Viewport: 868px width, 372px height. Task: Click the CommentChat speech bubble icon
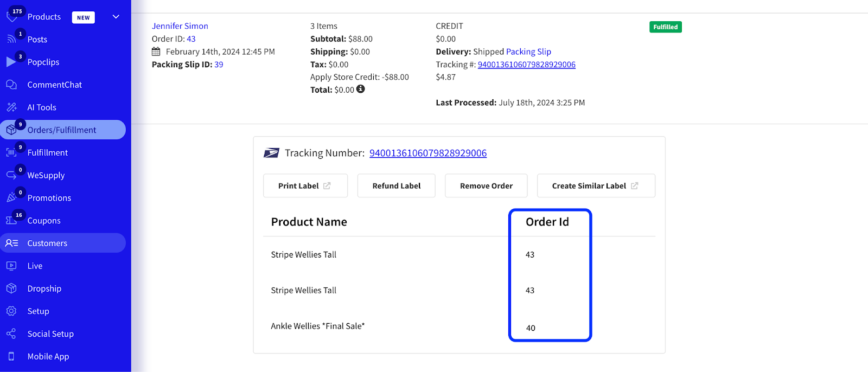[x=11, y=85]
